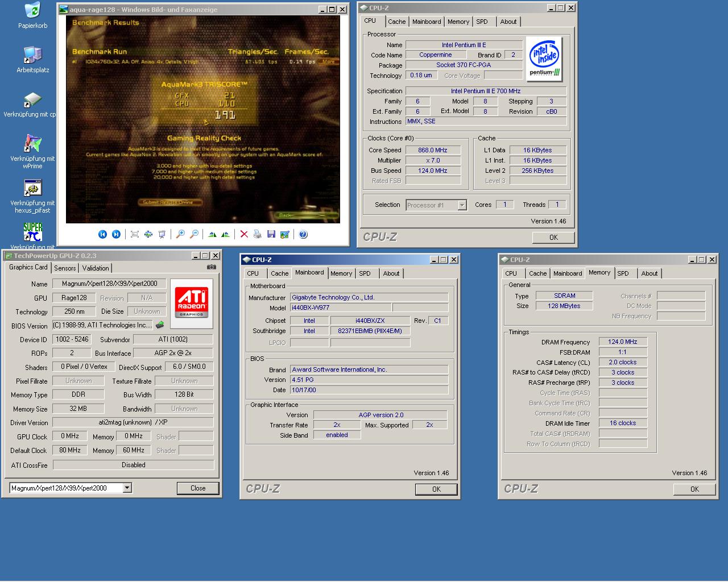This screenshot has height=582, width=728.
Task: Click Driver Version field in GPU-Z
Action: 133,422
